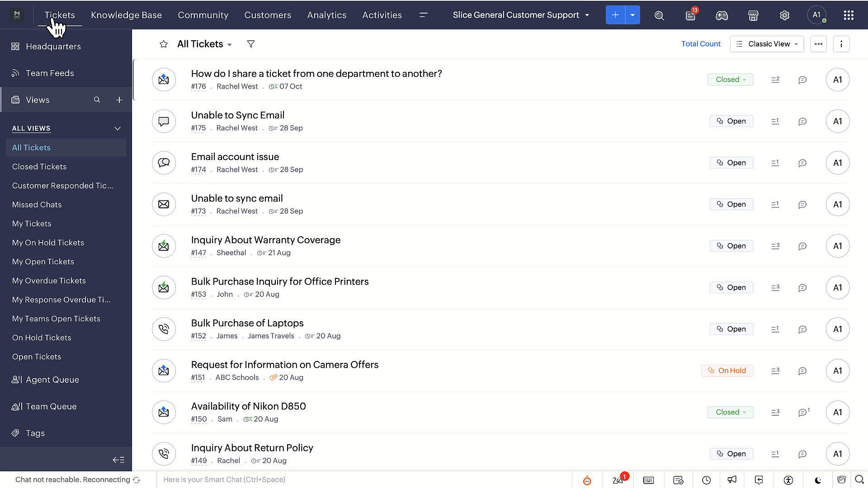
Task: Switch to the Analytics tab
Action: coord(326,15)
